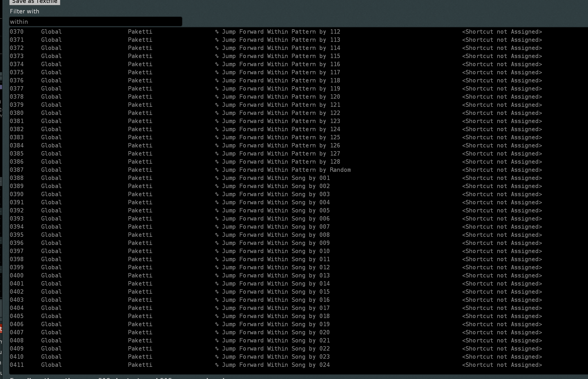The height and width of the screenshot is (379, 588).
Task: Focus the Filter with text field
Action: pos(96,22)
